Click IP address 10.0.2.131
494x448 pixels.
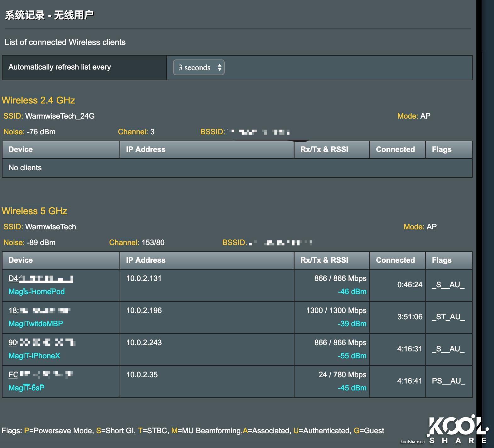tap(144, 278)
